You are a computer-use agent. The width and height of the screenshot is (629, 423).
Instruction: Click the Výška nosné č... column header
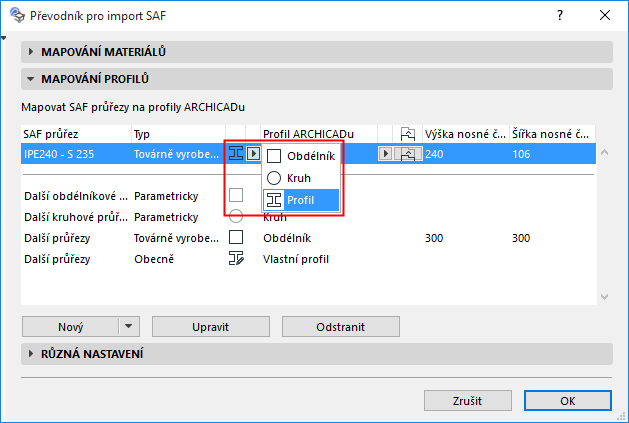[466, 134]
